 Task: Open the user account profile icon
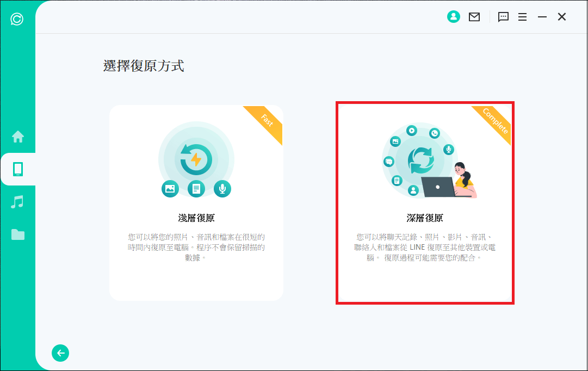click(x=454, y=16)
